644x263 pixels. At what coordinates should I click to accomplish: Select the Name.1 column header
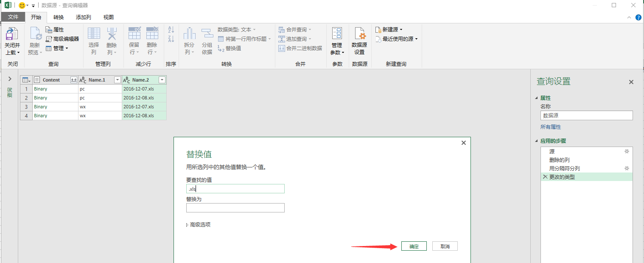[100, 80]
